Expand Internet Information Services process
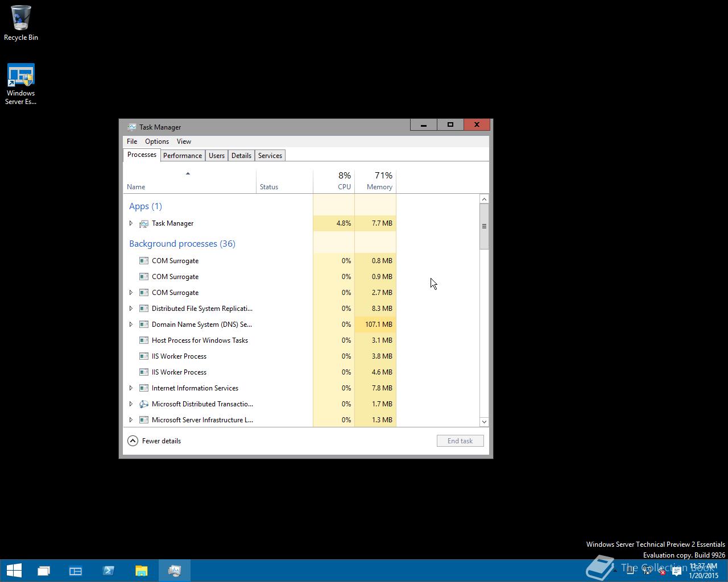This screenshot has height=582, width=728. (x=131, y=388)
